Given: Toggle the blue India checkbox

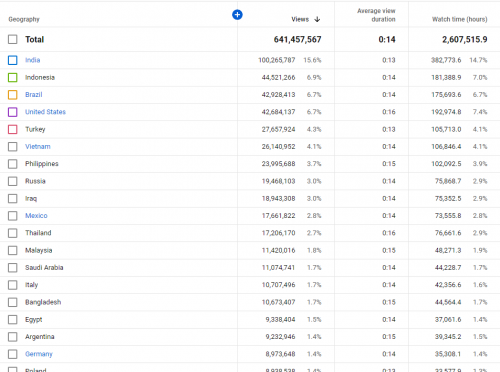Looking at the screenshot, I should tap(13, 60).
